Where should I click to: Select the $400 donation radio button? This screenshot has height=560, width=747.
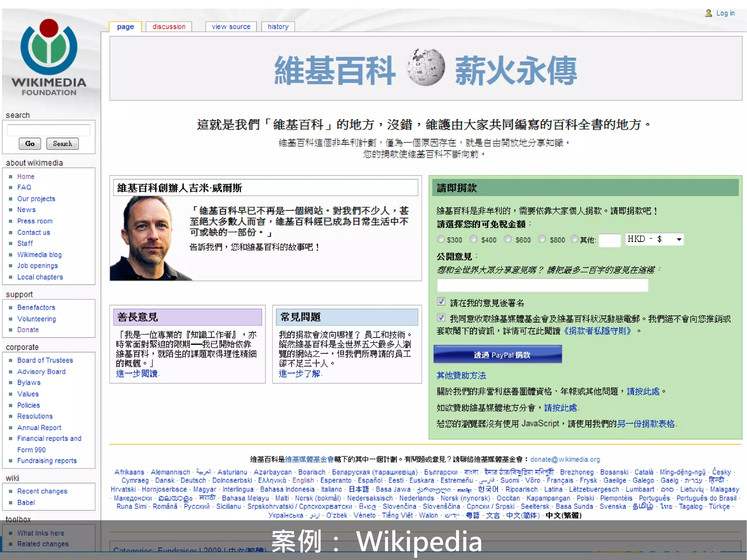[473, 239]
